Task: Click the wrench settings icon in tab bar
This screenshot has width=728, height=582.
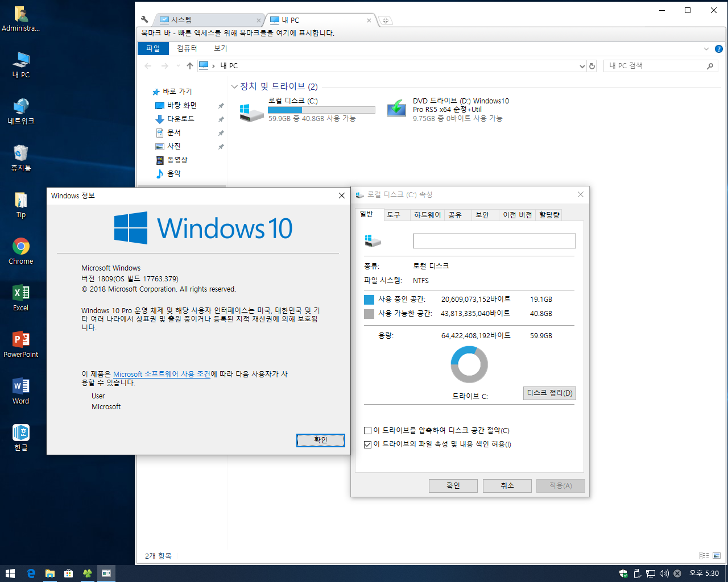Action: pyautogui.click(x=144, y=19)
